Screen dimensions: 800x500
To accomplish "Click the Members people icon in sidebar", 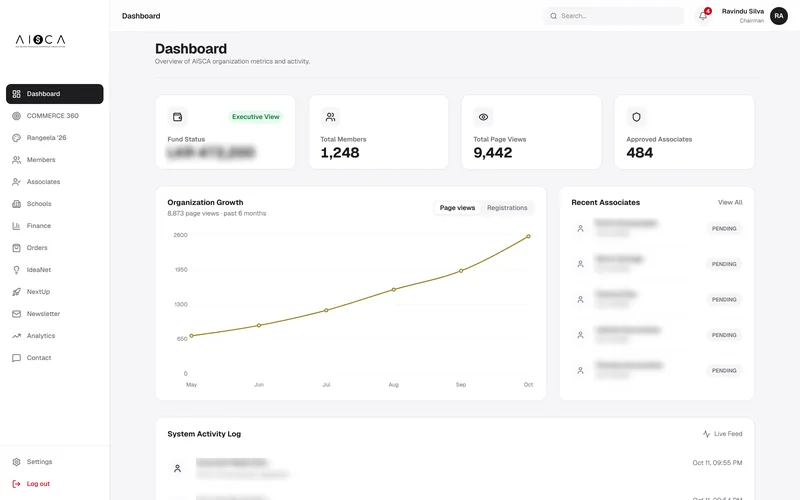I will point(16,160).
